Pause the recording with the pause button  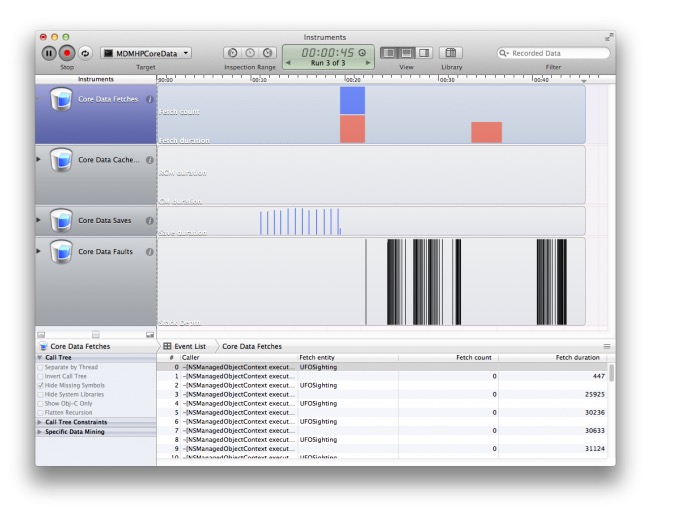coord(49,53)
